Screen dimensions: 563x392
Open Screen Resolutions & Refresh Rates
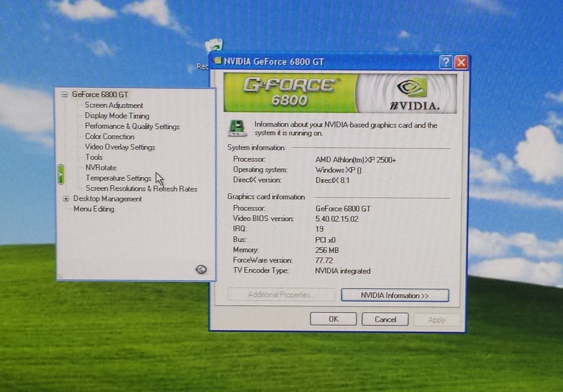pos(142,189)
